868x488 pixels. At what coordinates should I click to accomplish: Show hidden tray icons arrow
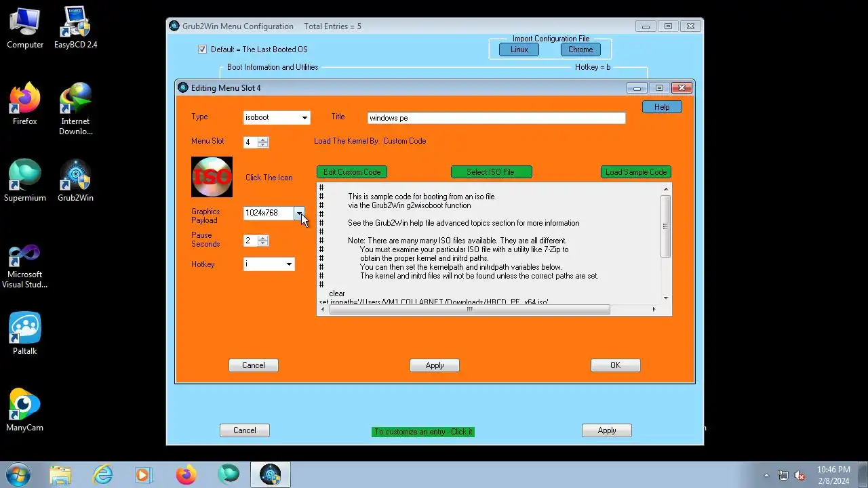pyautogui.click(x=766, y=476)
